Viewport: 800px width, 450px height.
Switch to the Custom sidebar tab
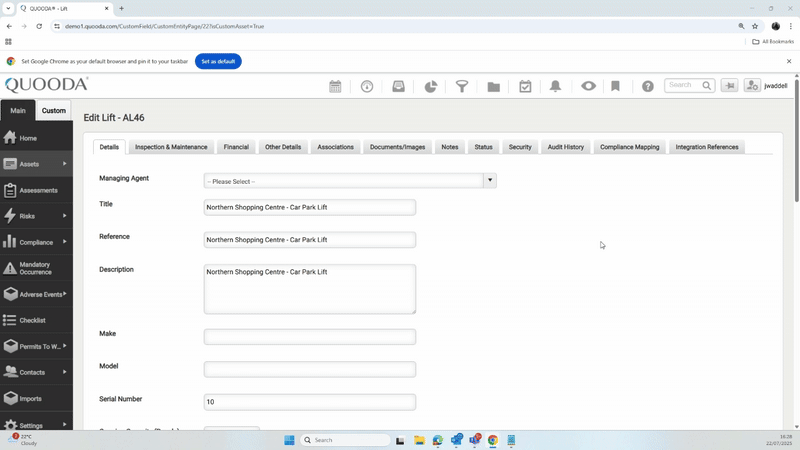54,110
